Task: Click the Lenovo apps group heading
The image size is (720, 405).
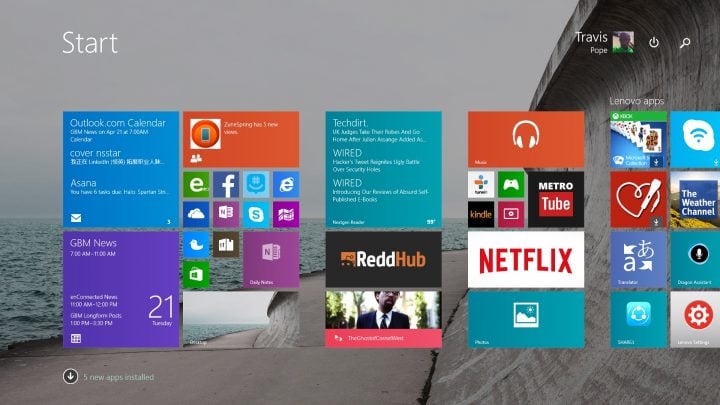Action: coord(636,101)
